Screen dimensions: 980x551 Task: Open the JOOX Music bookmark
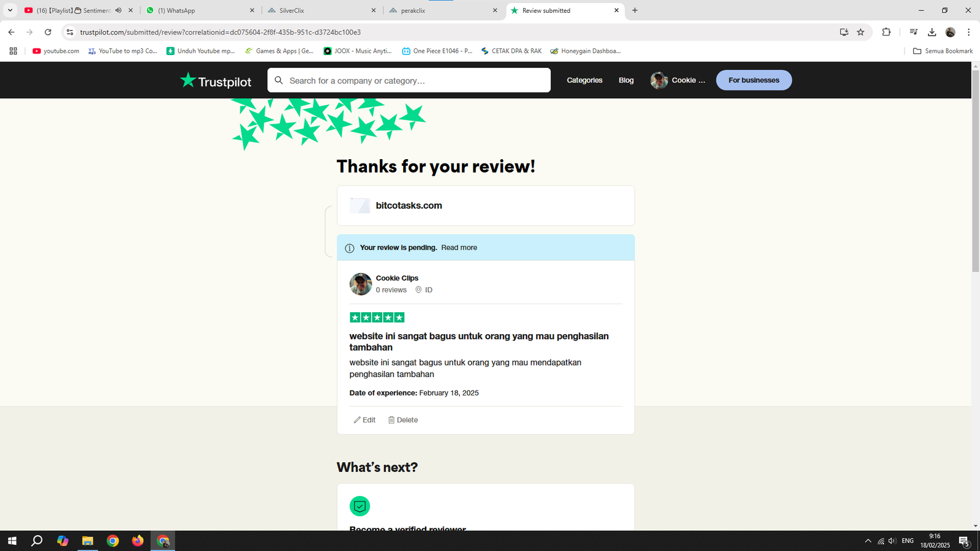(358, 51)
